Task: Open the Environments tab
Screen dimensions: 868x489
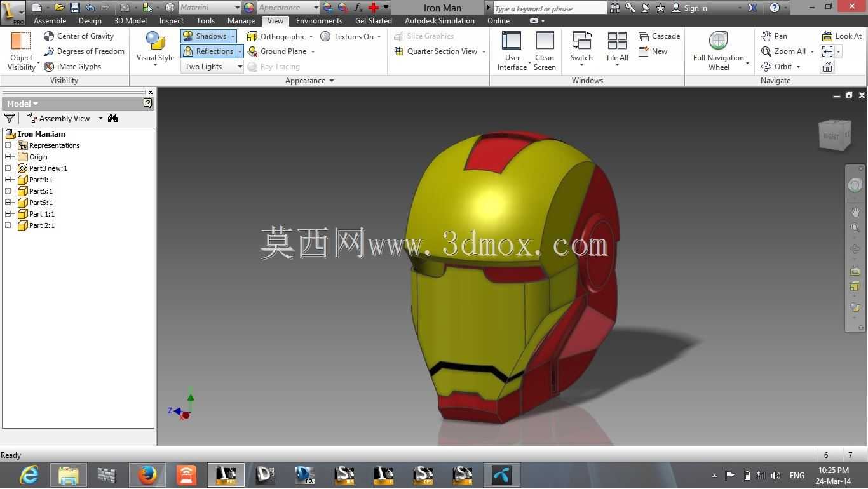Action: [x=319, y=21]
